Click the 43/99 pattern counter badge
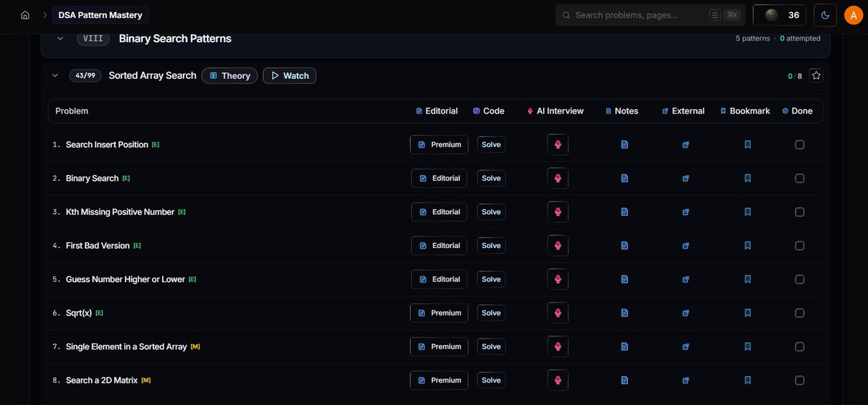Viewport: 868px width, 405px height. (x=86, y=75)
